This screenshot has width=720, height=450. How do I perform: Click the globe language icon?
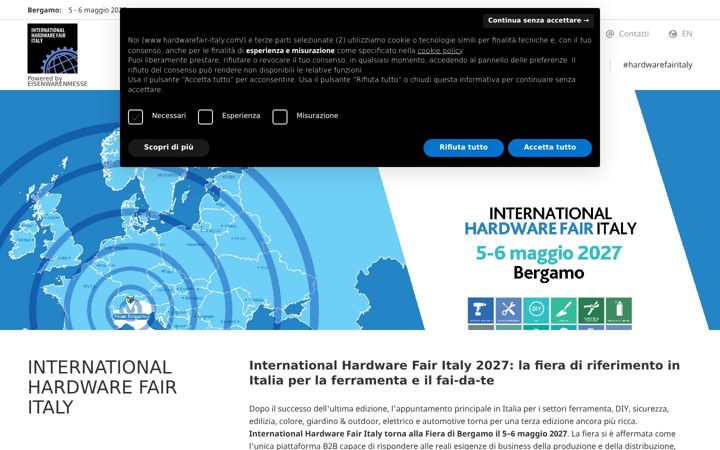(673, 34)
